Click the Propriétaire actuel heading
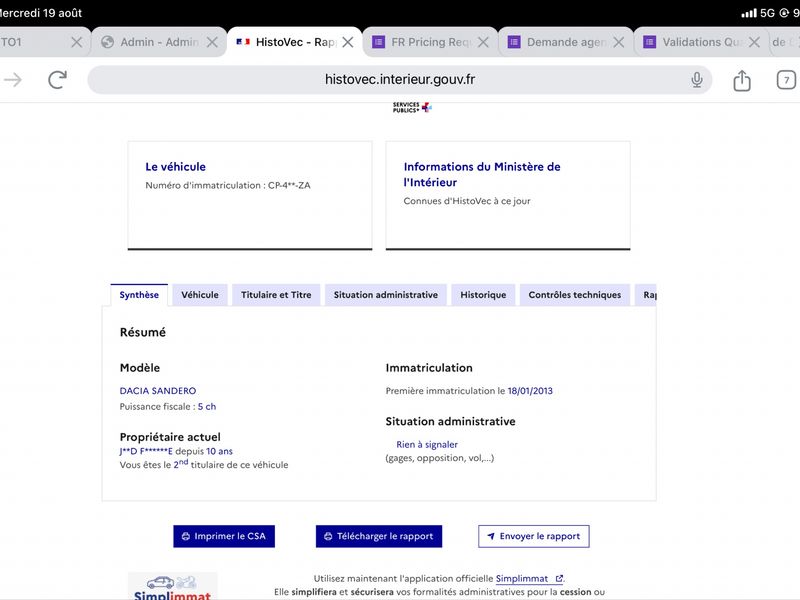 (170, 437)
